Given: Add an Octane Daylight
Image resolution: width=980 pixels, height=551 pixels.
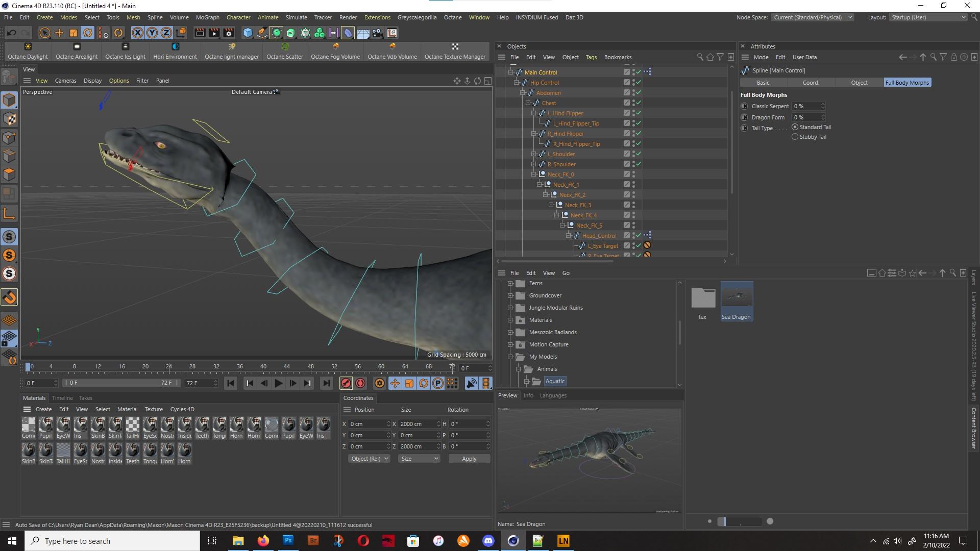Looking at the screenshot, I should (x=28, y=51).
